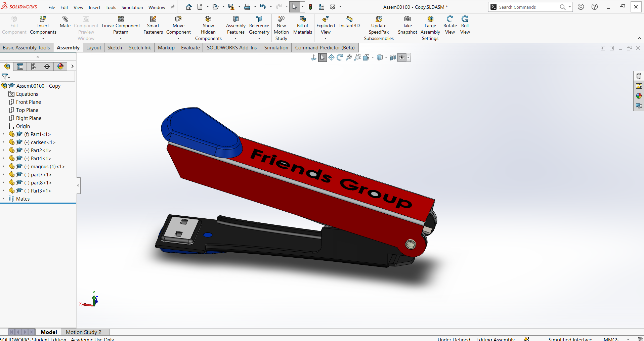Expand more FeatureManager tabs chevron

point(72,67)
